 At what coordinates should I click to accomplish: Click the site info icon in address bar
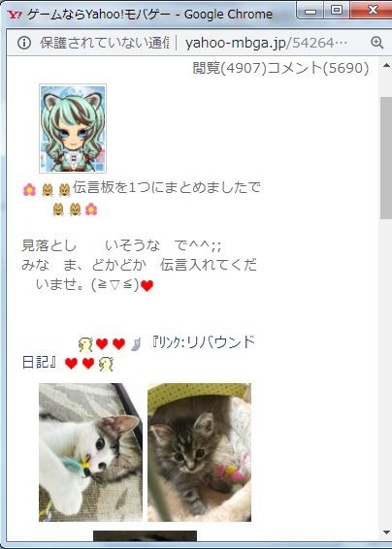(x=24, y=43)
